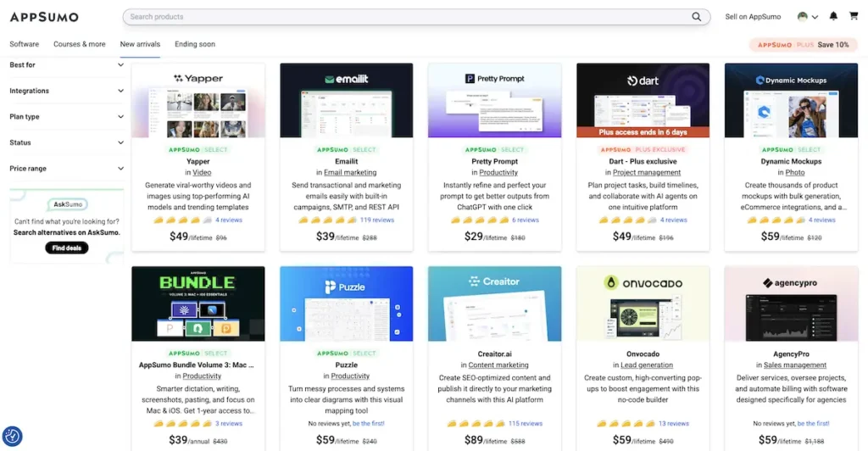Open the account dropdown chevron
The image size is (868, 451).
pyautogui.click(x=815, y=17)
